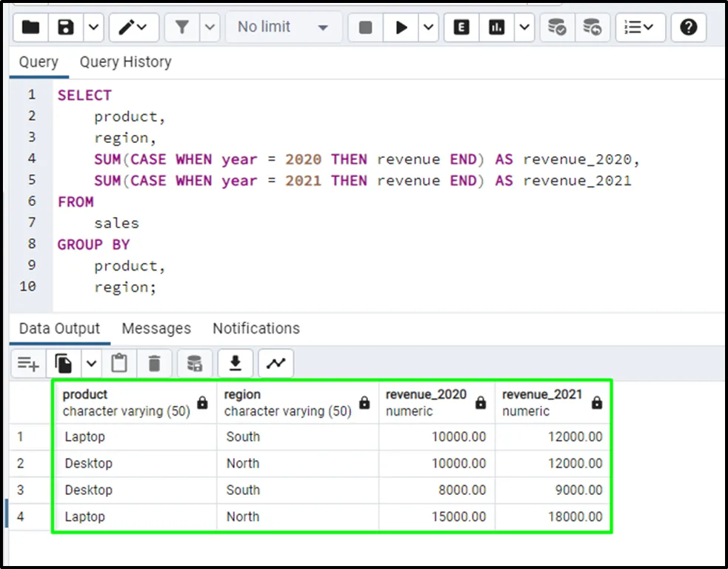Switch to the Query History tab
This screenshot has width=728, height=569.
coord(125,62)
